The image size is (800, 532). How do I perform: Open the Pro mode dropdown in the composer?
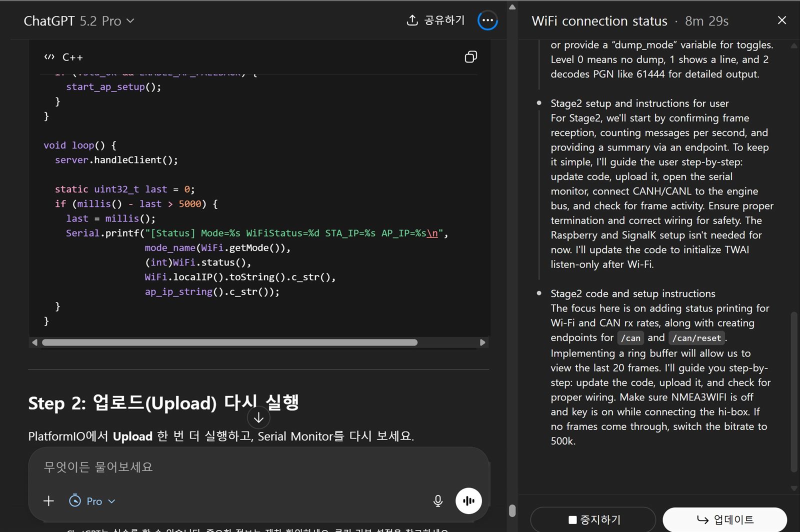click(111, 500)
